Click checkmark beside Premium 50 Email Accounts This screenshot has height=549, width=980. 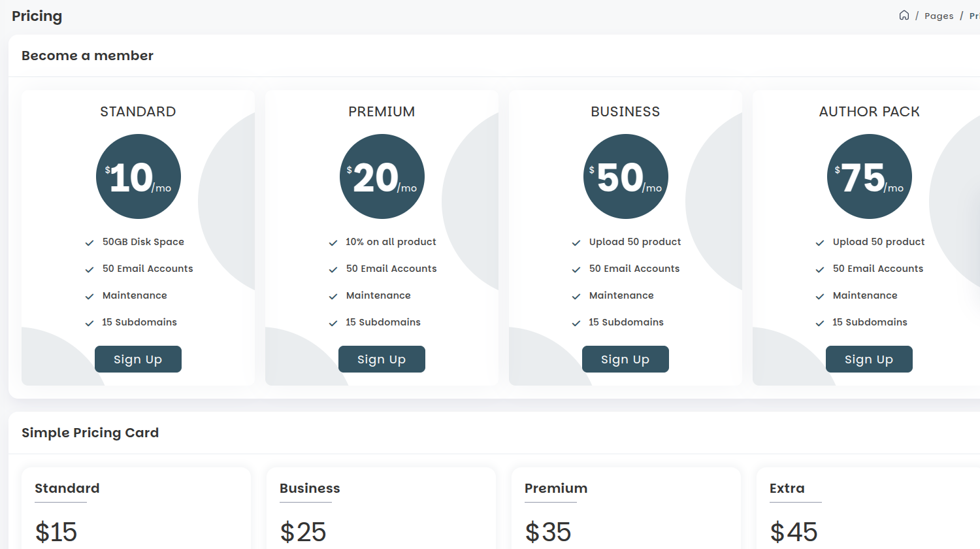pos(333,270)
